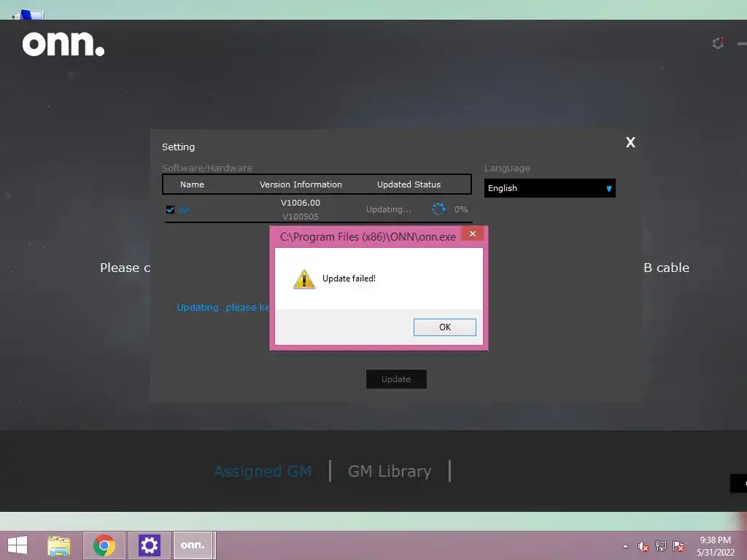Image resolution: width=747 pixels, height=560 pixels.
Task: Click the Updated Status column header
Action: point(409,184)
